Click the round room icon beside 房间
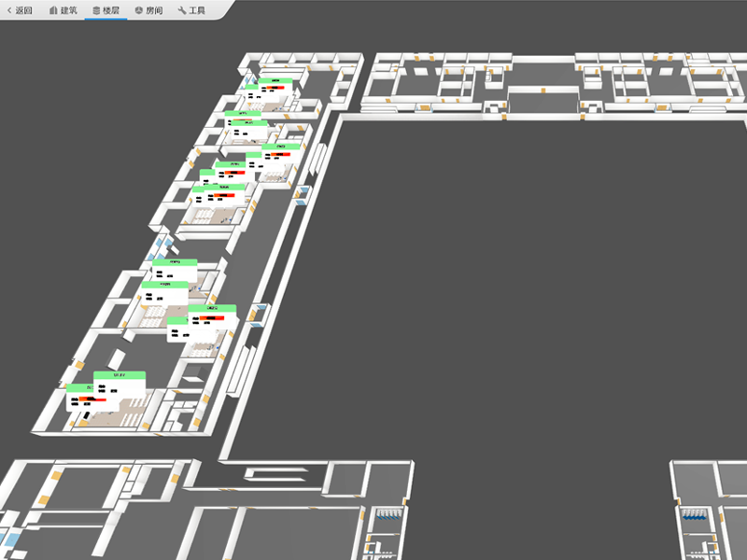Screen dimensions: 747x560 point(139,10)
